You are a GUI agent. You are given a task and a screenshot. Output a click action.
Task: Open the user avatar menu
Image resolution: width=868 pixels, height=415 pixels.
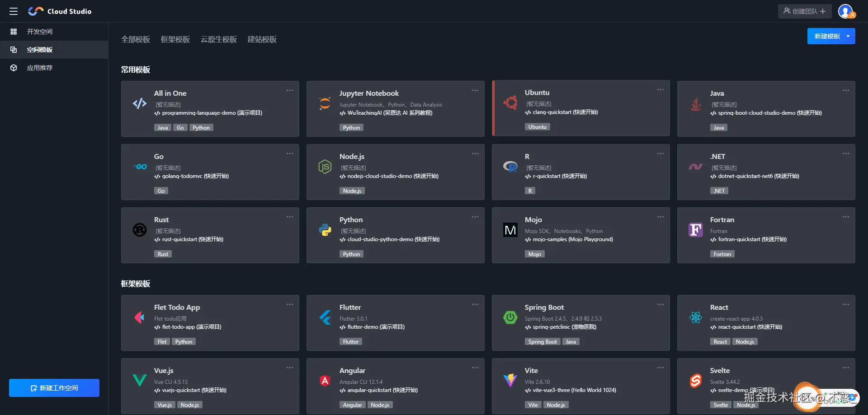coord(845,11)
